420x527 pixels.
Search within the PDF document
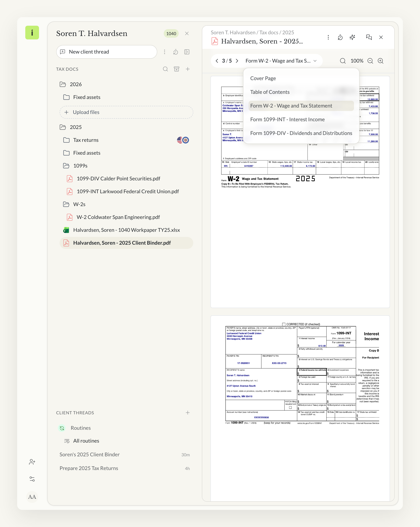[x=343, y=61]
